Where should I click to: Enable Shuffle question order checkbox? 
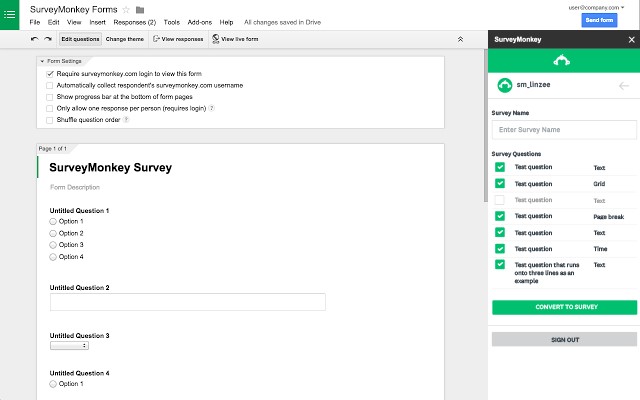(50, 120)
